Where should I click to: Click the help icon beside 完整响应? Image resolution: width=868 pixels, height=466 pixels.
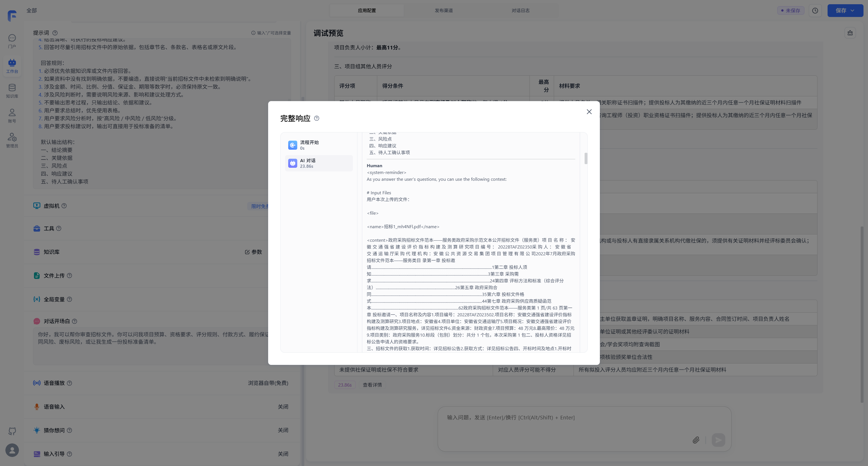pos(316,118)
